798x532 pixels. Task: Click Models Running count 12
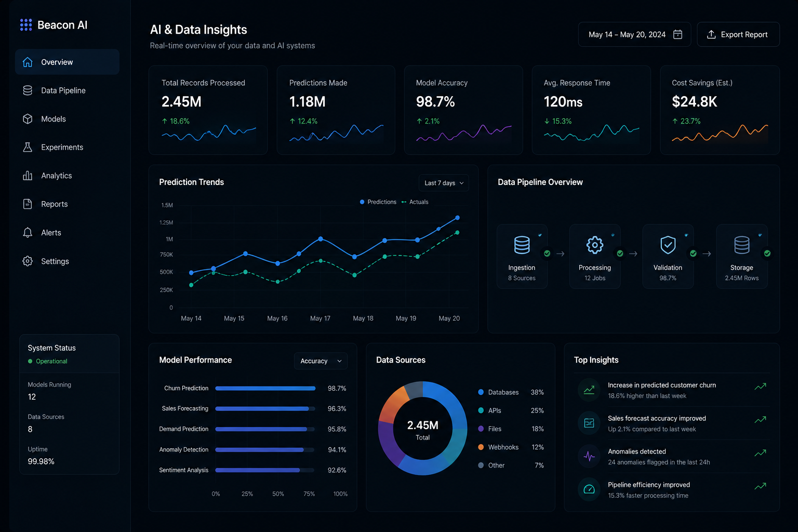(32, 397)
